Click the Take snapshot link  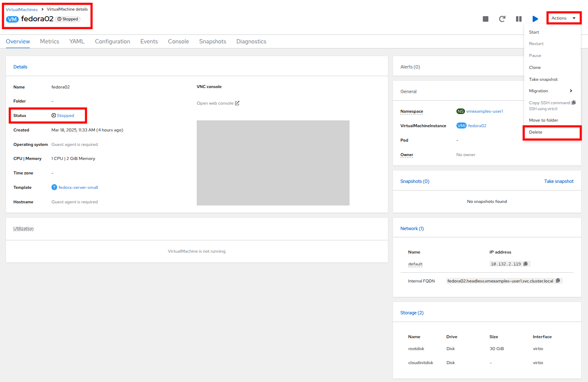pos(559,181)
